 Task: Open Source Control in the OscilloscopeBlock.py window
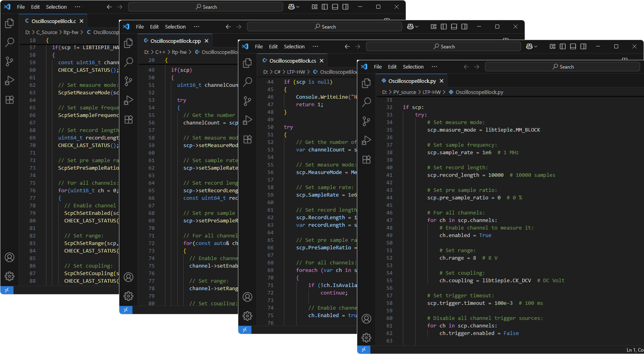coord(366,121)
